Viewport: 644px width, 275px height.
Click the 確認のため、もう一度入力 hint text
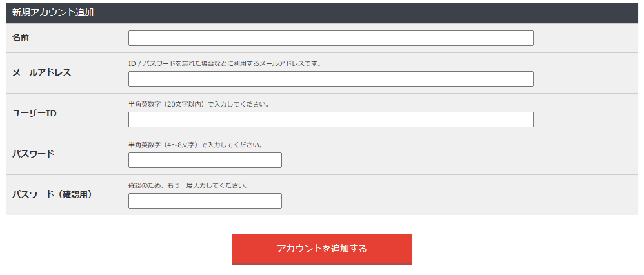(x=188, y=186)
